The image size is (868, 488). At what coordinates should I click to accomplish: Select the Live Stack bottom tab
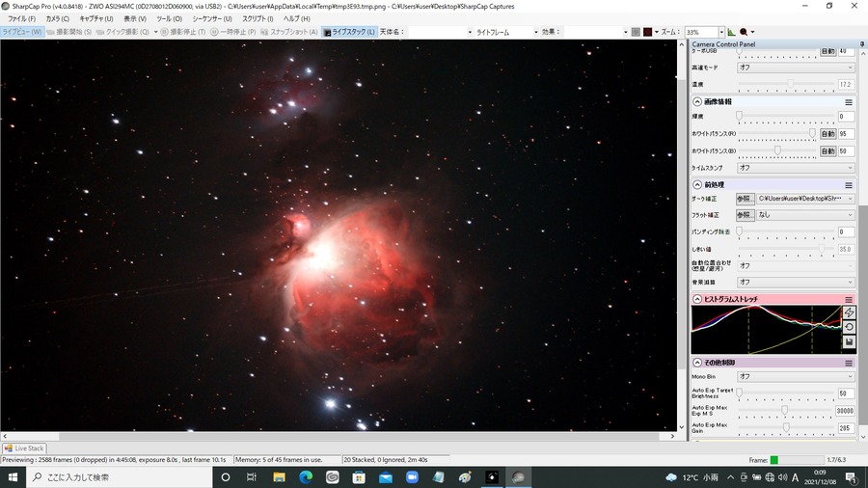24,448
